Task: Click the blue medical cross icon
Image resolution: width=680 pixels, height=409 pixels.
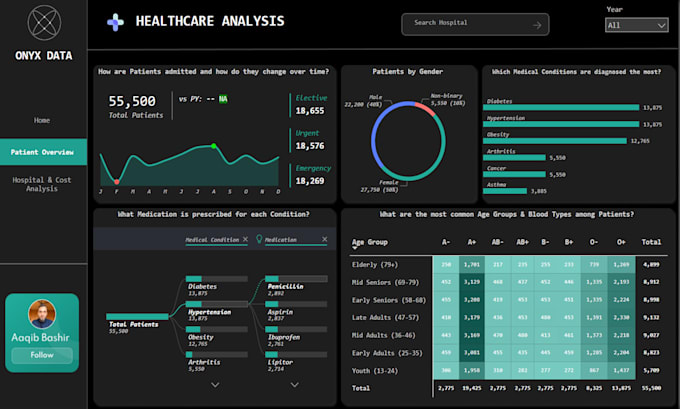Action: (x=115, y=22)
